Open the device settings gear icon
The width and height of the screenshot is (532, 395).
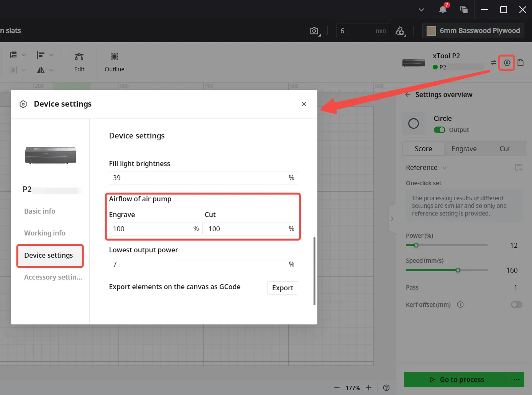coord(507,63)
